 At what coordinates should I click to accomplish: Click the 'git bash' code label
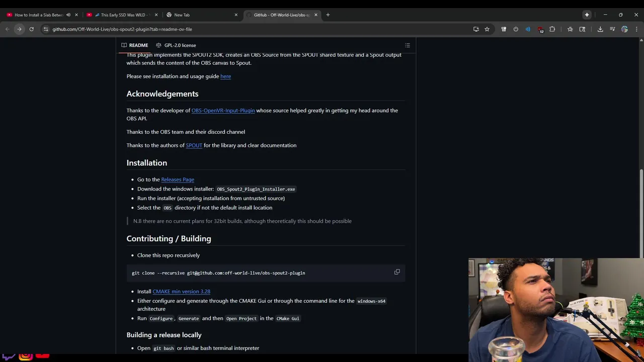point(164,348)
